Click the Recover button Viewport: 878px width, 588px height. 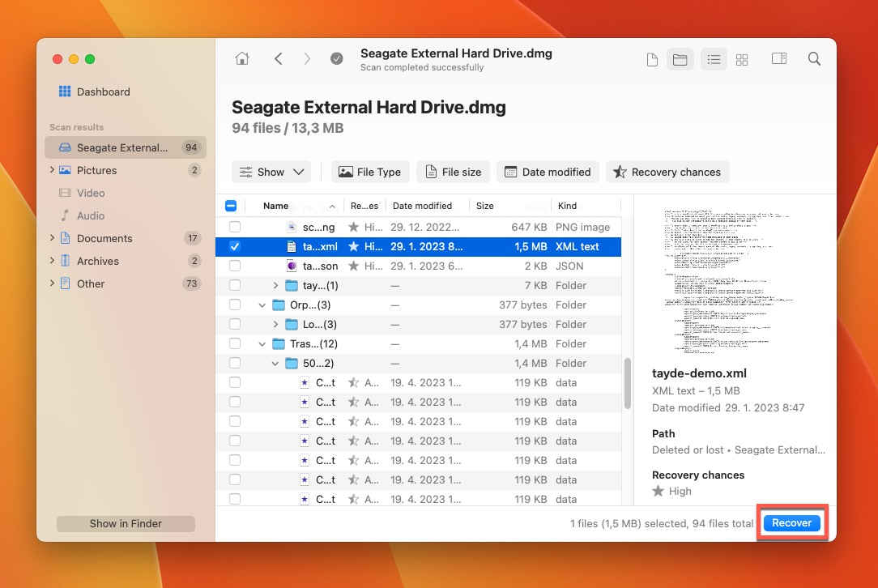(792, 523)
